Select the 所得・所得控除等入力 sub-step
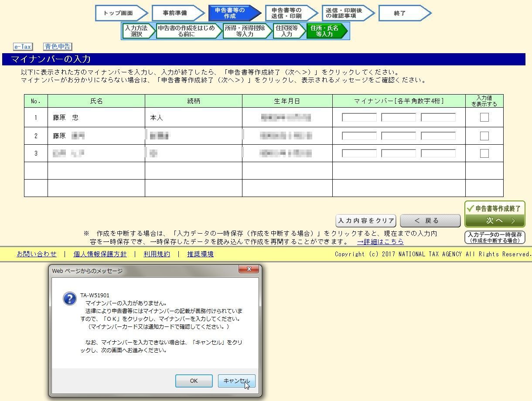532x401 pixels. point(248,31)
